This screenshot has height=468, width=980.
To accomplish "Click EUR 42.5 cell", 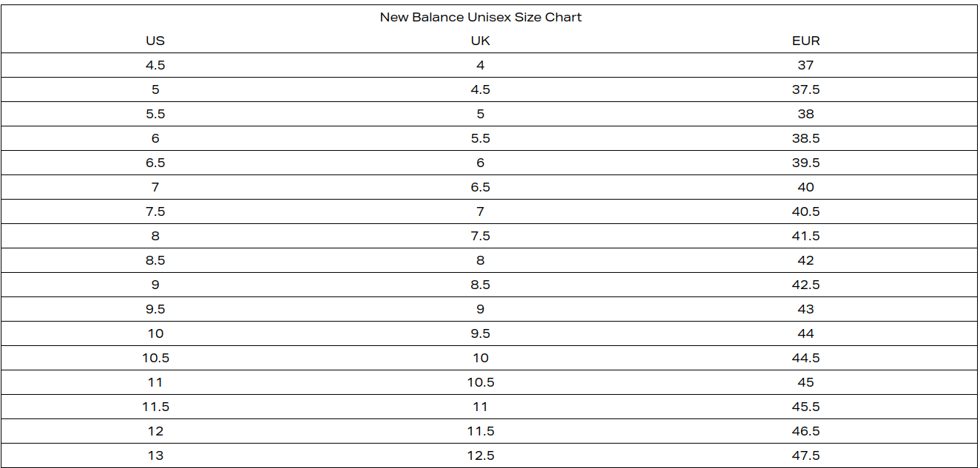I will point(806,285).
